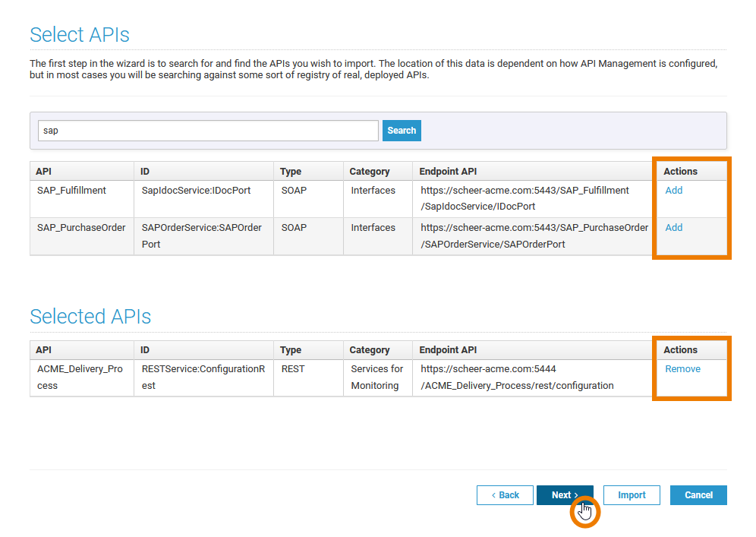The image size is (756, 537).
Task: Proceed with the Next button
Action: click(x=565, y=495)
